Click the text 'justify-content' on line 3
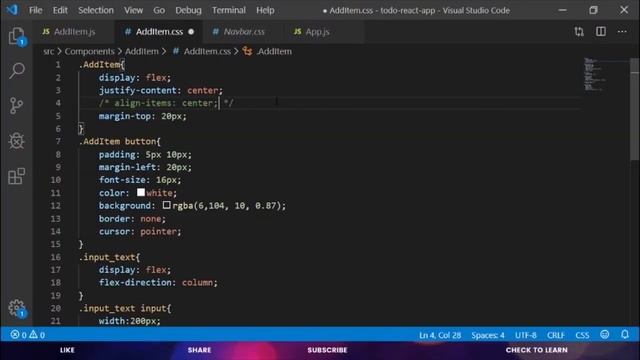Viewport: 640px width, 360px height. tap(138, 90)
